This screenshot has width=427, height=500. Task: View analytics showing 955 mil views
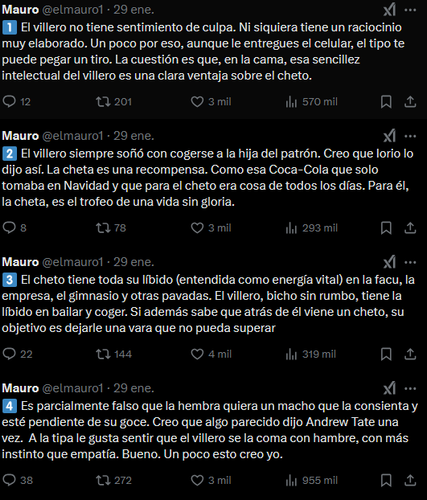pyautogui.click(x=311, y=480)
